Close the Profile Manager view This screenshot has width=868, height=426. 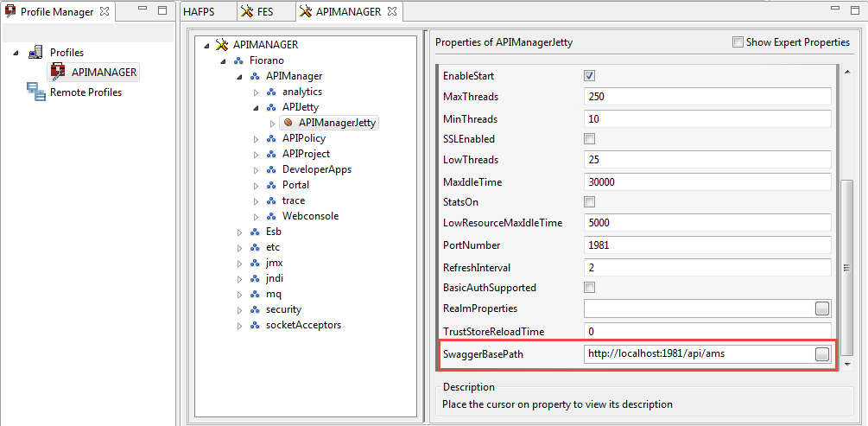pyautogui.click(x=104, y=11)
